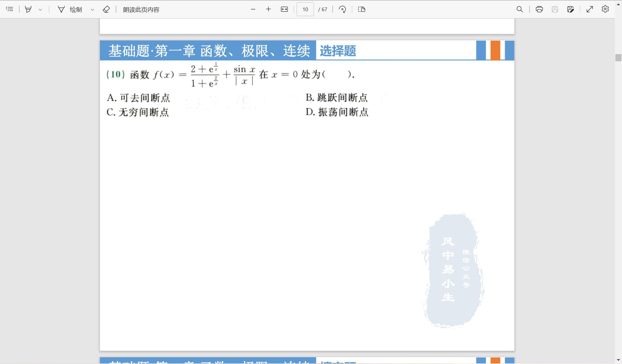Activate the 绘制 draw tool
Screen dimensions: 622x364
(70, 9)
